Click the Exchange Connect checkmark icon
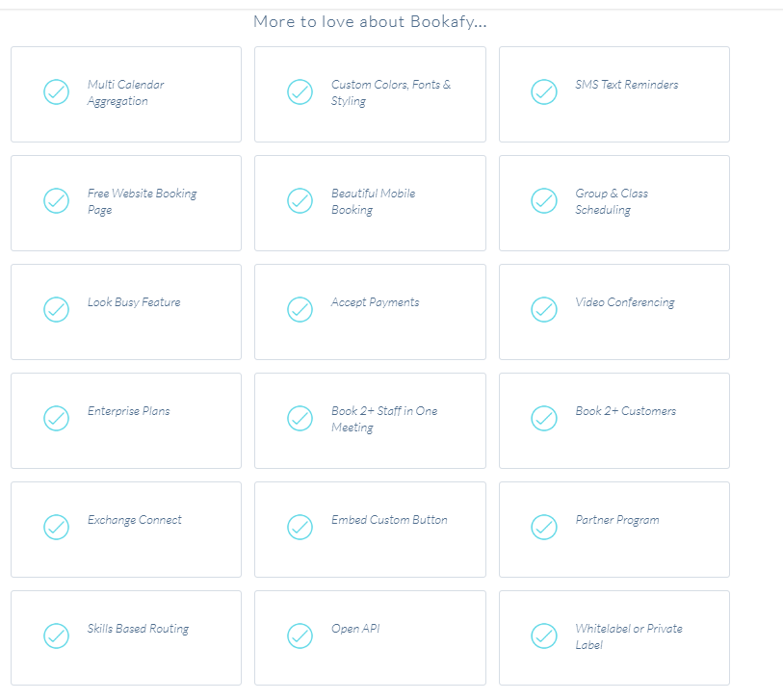This screenshot has height=700, width=783. [x=56, y=528]
